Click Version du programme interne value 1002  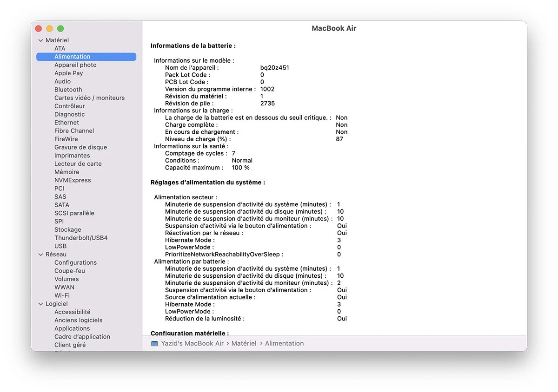pos(267,89)
